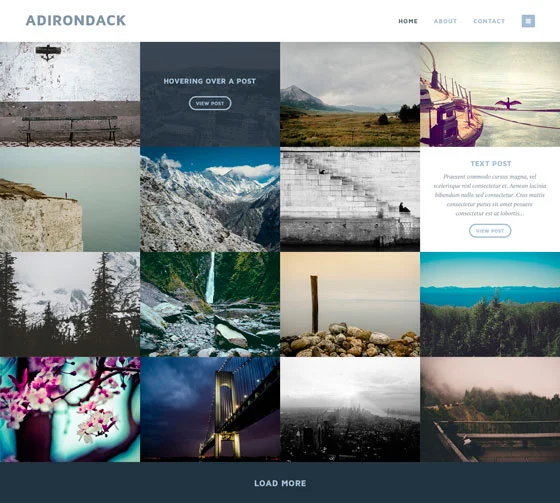The width and height of the screenshot is (560, 503).
Task: Select the mountain meadow landscape thumbnail
Action: (x=350, y=94)
